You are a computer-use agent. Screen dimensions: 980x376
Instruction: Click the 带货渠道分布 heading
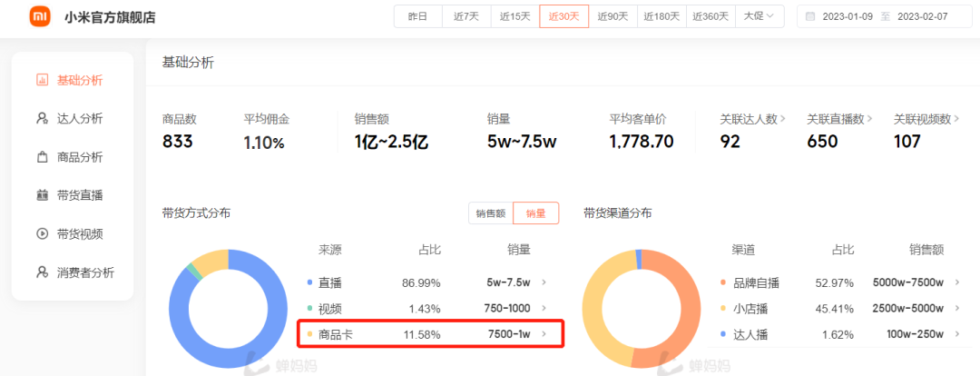click(x=618, y=213)
